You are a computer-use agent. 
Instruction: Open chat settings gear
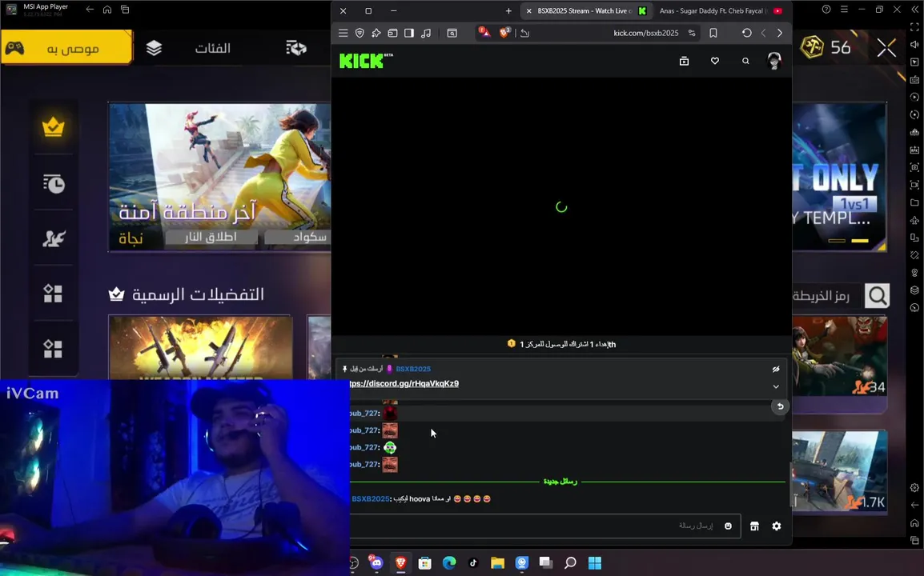[x=777, y=526]
